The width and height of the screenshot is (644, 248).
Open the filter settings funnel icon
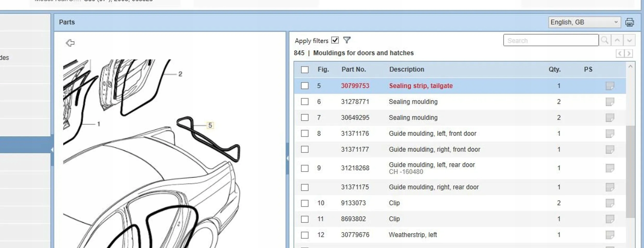(x=347, y=40)
